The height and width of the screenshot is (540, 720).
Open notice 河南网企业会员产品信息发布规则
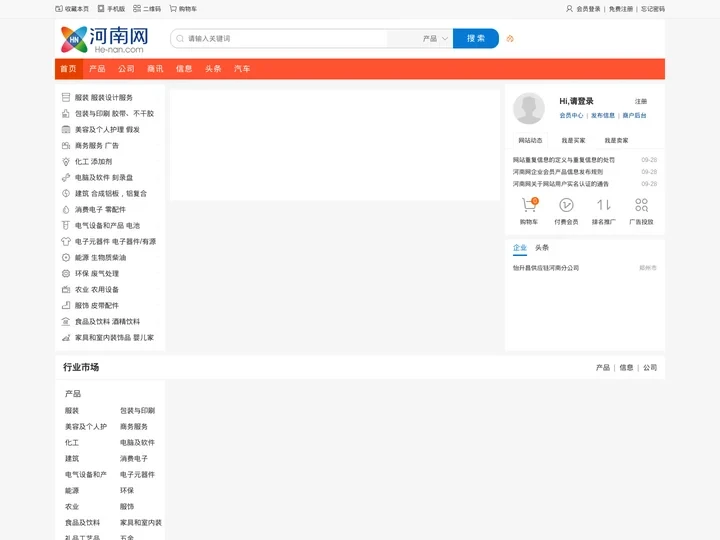(x=558, y=172)
